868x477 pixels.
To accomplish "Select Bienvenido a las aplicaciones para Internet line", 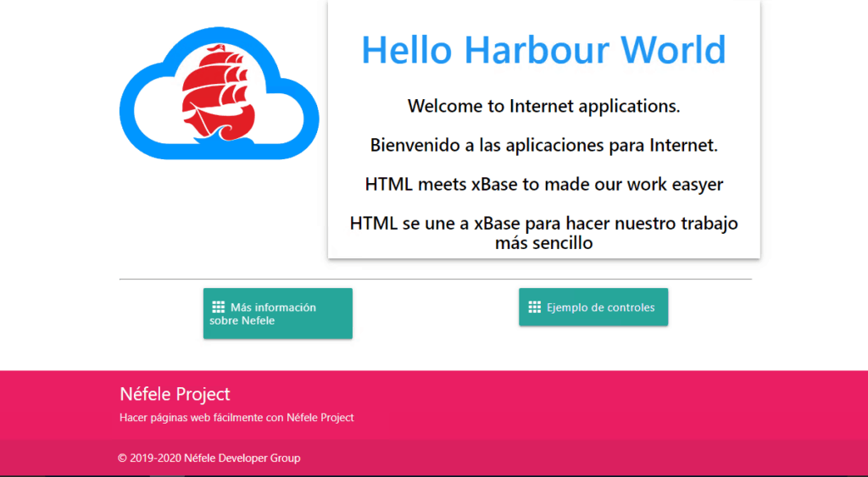I will 543,145.
